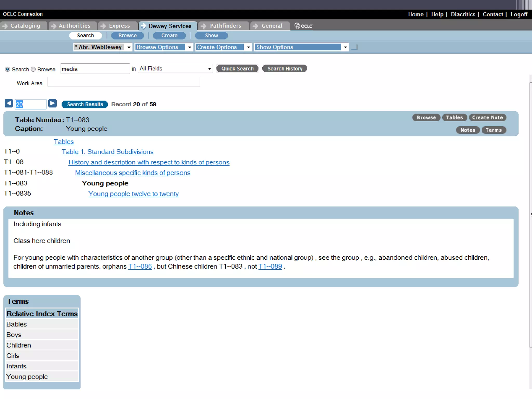532x399 pixels.
Task: Expand the Browse Options dropdown
Action: [164, 47]
